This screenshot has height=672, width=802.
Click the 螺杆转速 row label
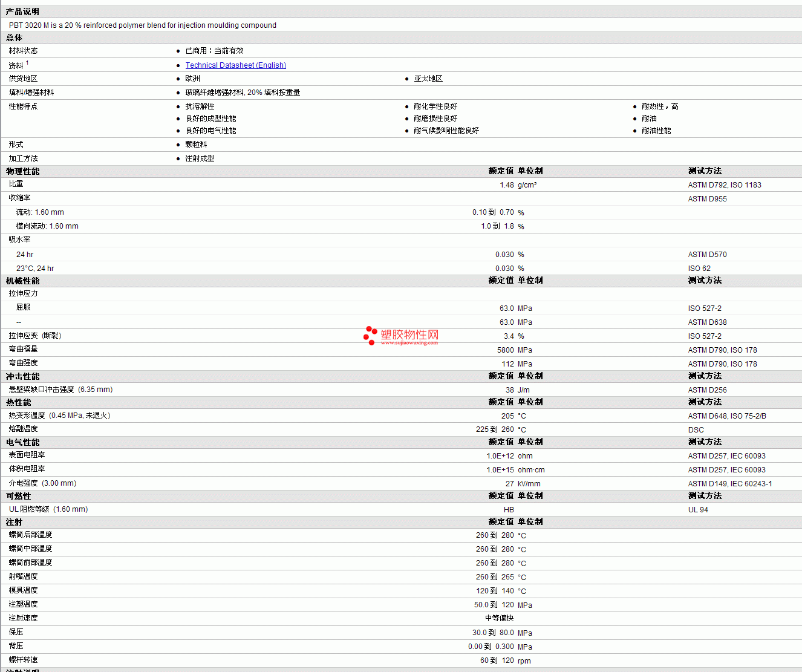[x=24, y=660]
